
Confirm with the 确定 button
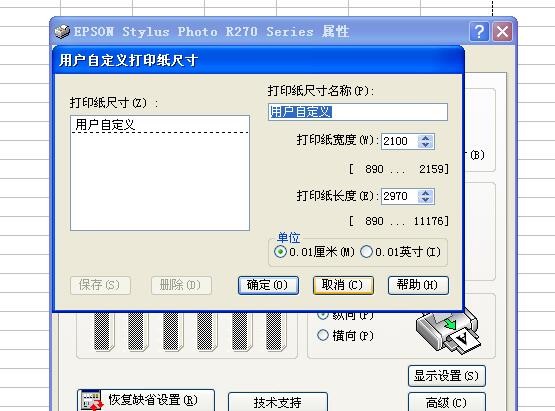click(x=268, y=285)
